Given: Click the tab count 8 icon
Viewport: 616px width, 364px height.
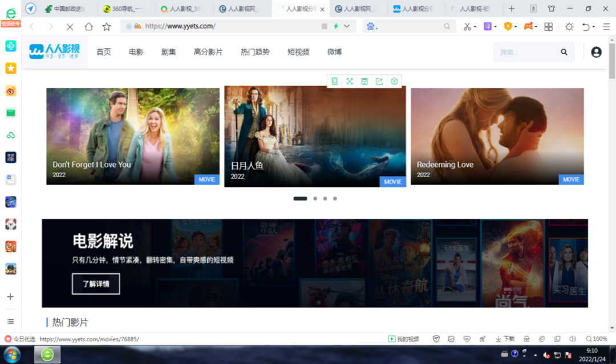Looking at the screenshot, I should 533,9.
